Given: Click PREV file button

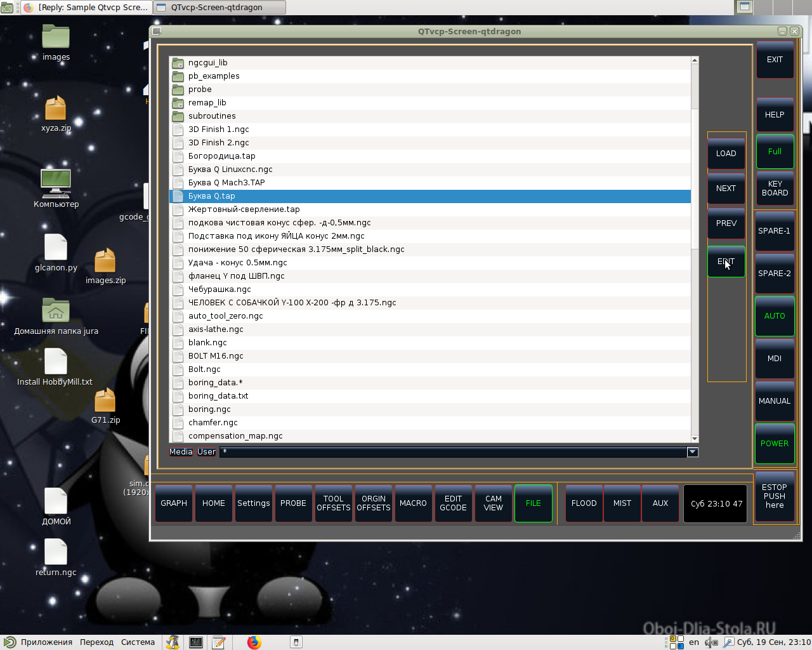Looking at the screenshot, I should 726,223.
